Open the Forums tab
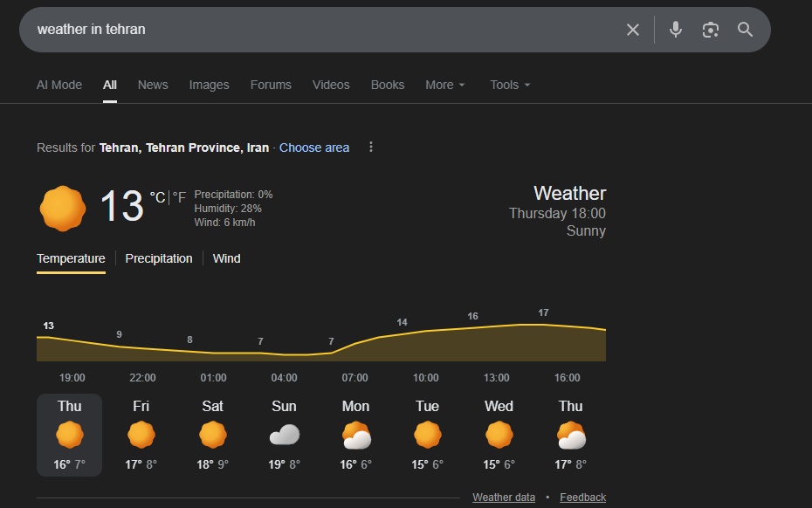The width and height of the screenshot is (812, 508). (271, 85)
